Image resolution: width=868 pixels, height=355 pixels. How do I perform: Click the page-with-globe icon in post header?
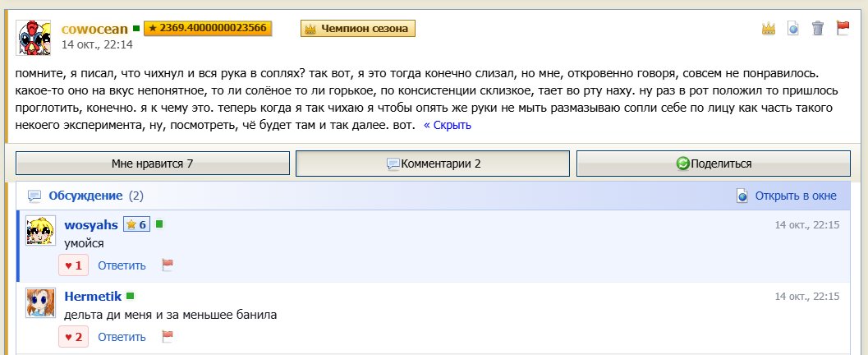(793, 28)
